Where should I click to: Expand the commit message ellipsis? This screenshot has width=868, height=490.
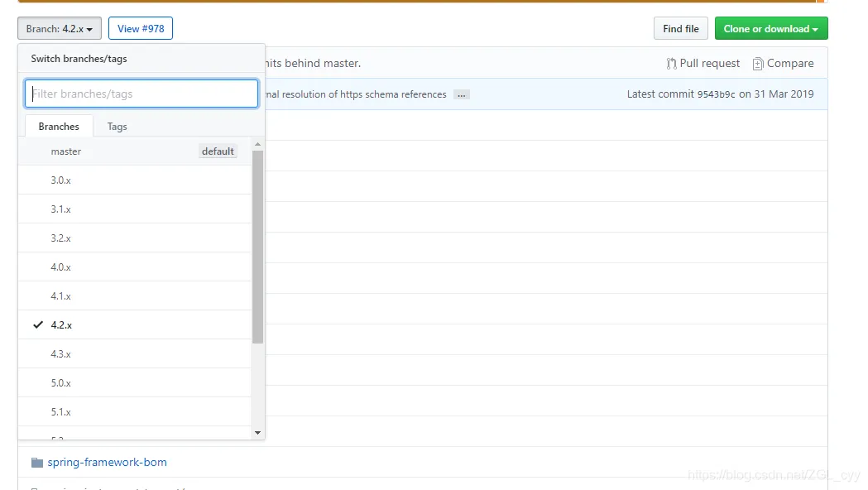click(462, 94)
